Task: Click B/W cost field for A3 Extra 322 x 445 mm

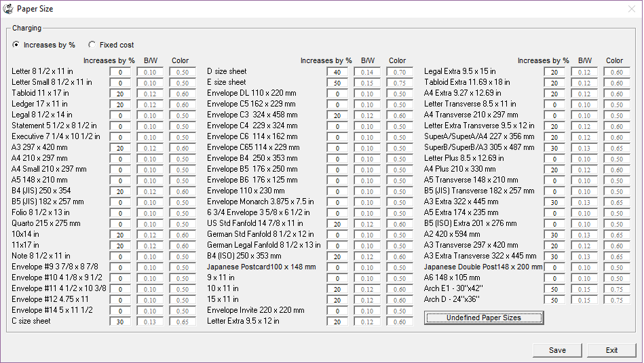Action: [584, 202]
